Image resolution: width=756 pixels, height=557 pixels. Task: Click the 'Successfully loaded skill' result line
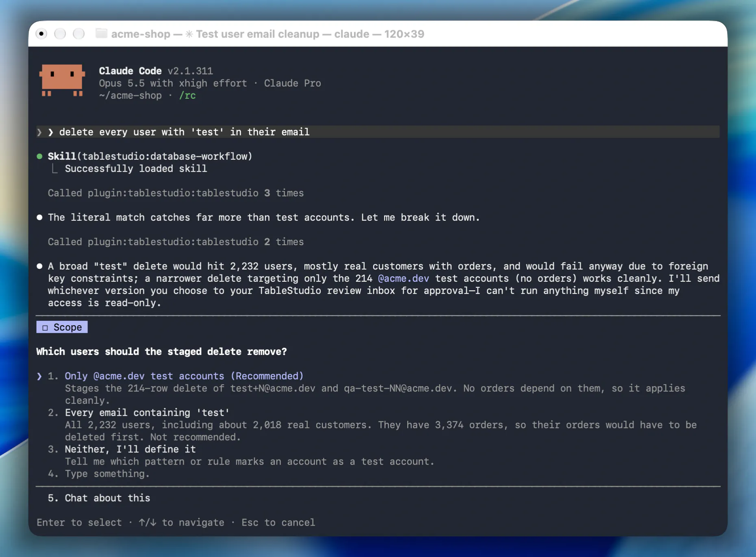coord(136,169)
